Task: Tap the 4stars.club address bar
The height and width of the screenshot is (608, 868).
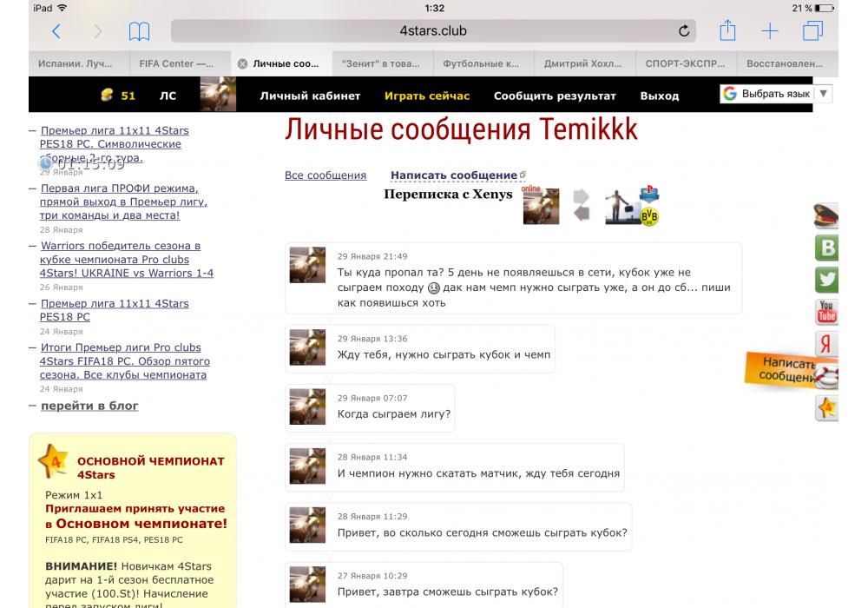Action: tap(432, 31)
